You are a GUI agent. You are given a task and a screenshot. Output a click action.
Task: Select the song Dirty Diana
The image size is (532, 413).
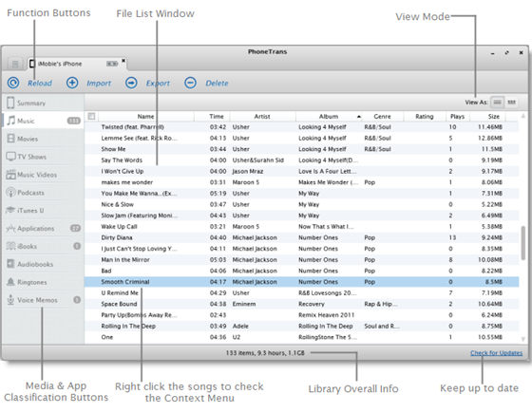[x=302, y=237]
